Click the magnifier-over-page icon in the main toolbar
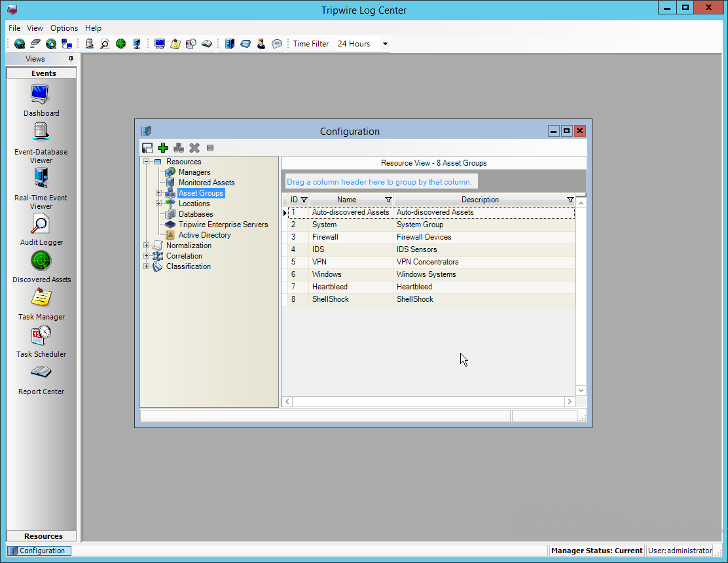The width and height of the screenshot is (728, 563). click(105, 44)
